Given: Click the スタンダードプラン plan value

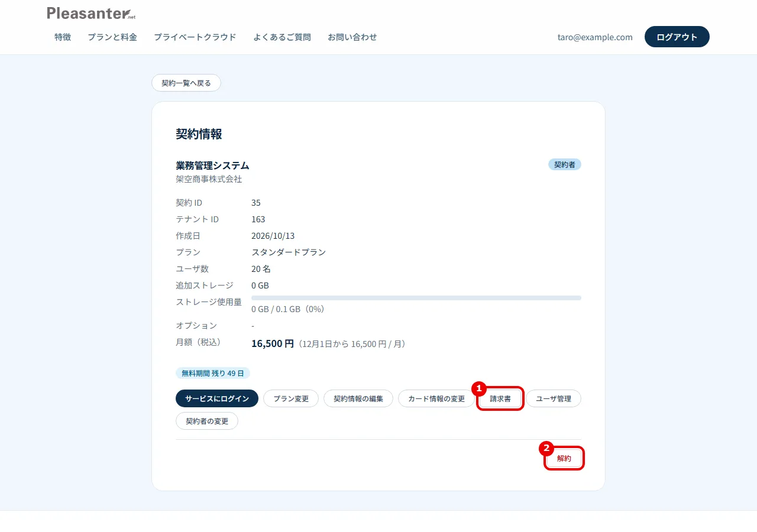Looking at the screenshot, I should click(x=289, y=252).
